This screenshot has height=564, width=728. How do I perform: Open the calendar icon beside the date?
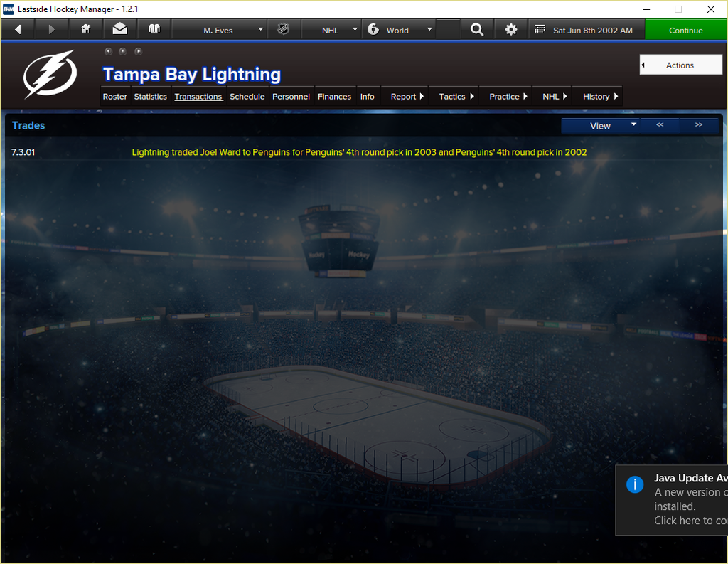tap(540, 30)
